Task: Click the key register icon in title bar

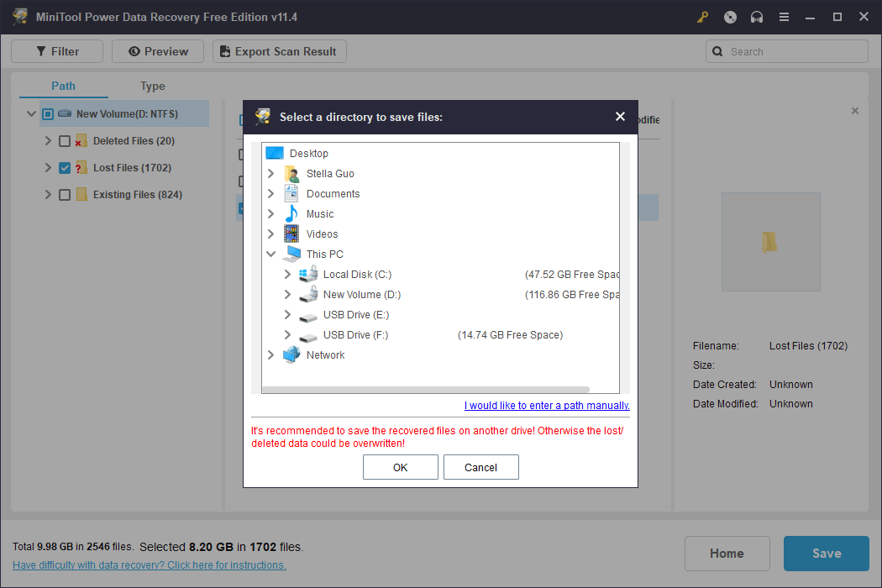Action: pos(702,17)
